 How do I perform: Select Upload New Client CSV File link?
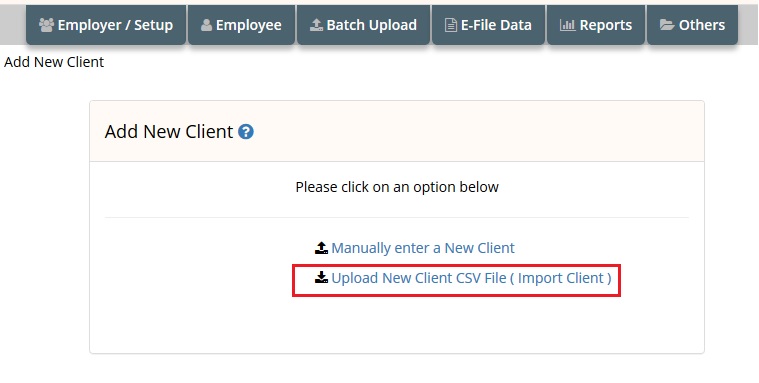tap(471, 278)
